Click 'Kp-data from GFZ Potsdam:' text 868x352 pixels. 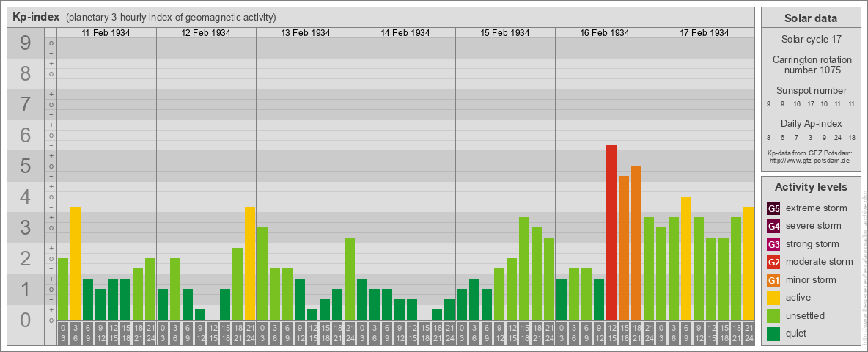(810, 153)
